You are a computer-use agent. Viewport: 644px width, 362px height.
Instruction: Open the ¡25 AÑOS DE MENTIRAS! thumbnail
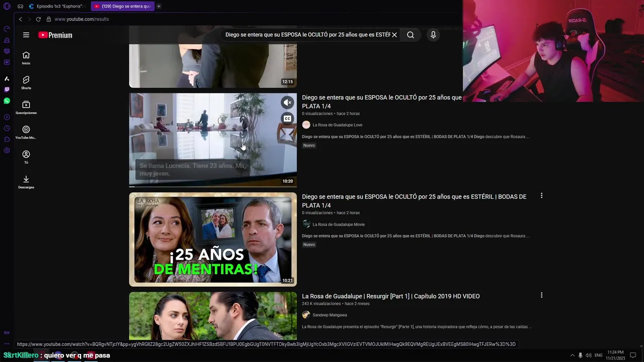tap(213, 239)
